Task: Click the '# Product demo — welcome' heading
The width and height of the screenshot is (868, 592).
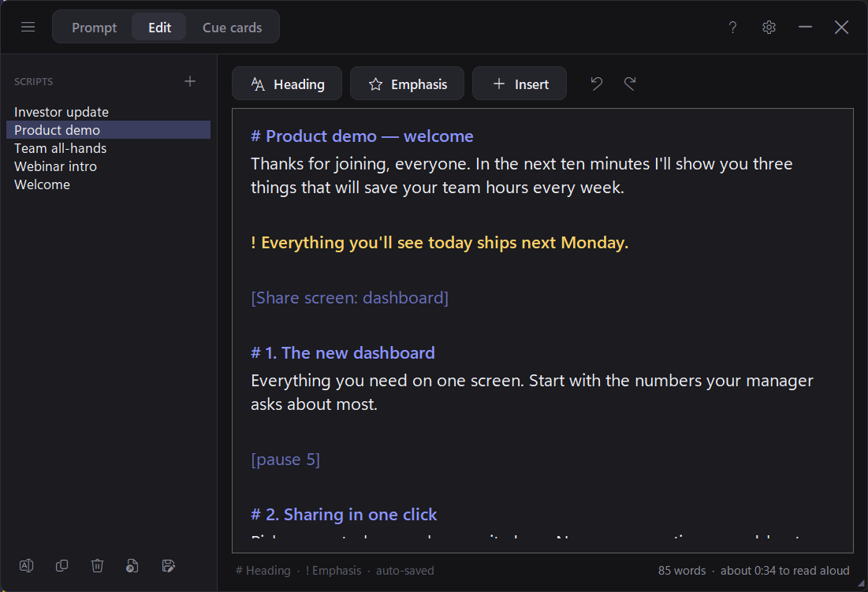Action: [x=362, y=136]
